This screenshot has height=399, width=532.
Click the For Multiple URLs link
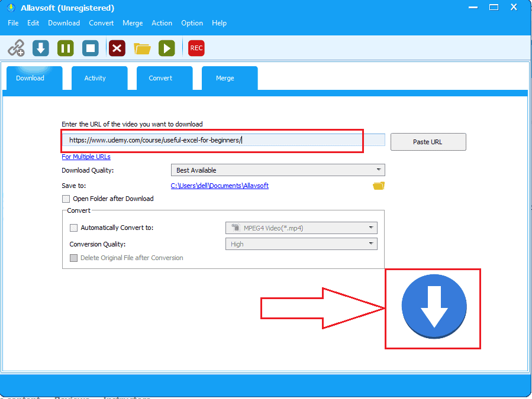[86, 157]
